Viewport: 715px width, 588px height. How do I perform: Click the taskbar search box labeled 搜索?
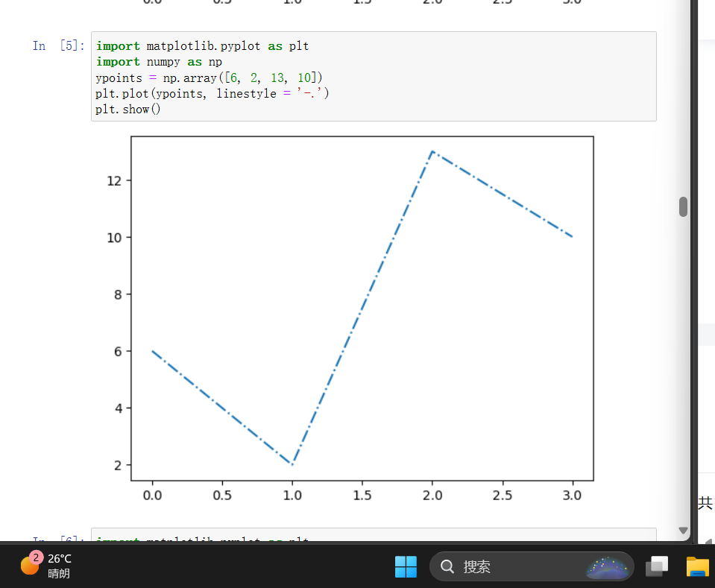[x=532, y=566]
